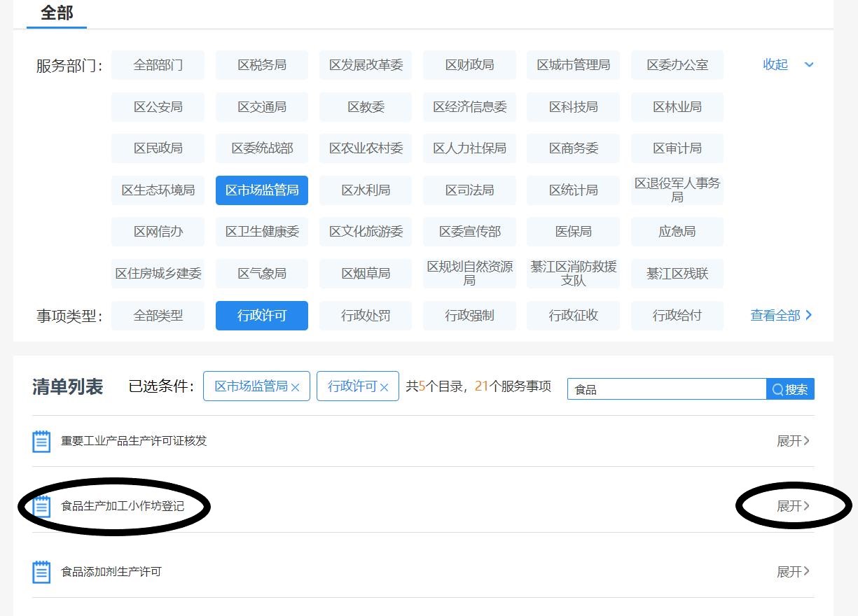Screen dimensions: 858x616
Task: Click document icon beside 食品生产加工小作坊登记
Action: click(x=42, y=506)
